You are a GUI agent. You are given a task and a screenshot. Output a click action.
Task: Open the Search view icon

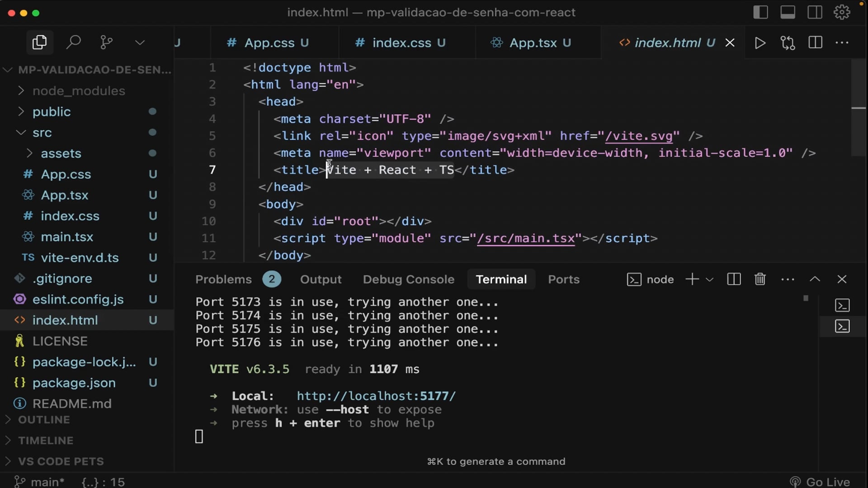pyautogui.click(x=73, y=42)
